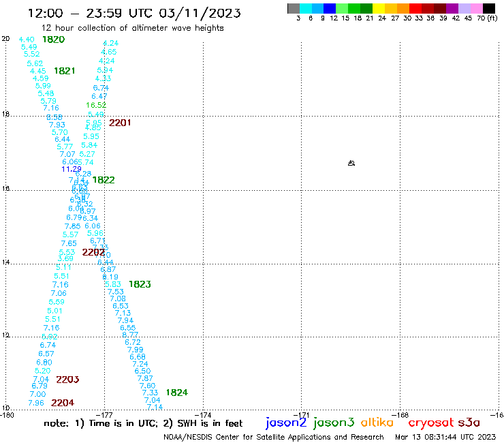Click the small island icon on the map

point(351,163)
